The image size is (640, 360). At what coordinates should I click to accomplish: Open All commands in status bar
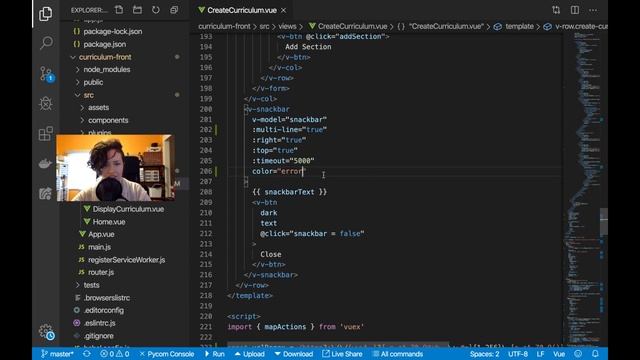pos(398,354)
